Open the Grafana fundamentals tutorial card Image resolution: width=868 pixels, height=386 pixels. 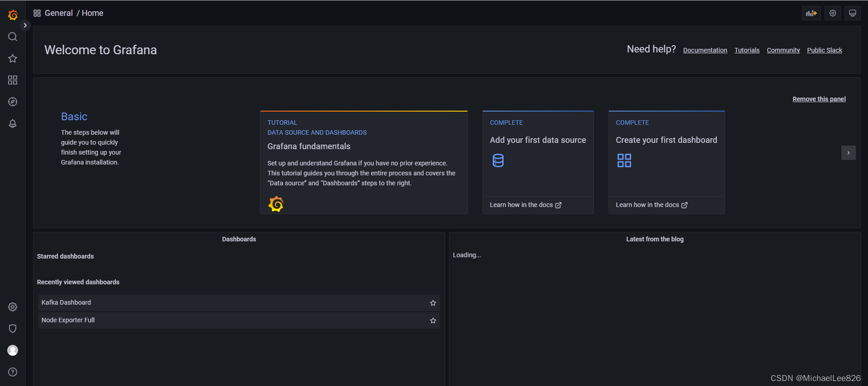pos(363,162)
